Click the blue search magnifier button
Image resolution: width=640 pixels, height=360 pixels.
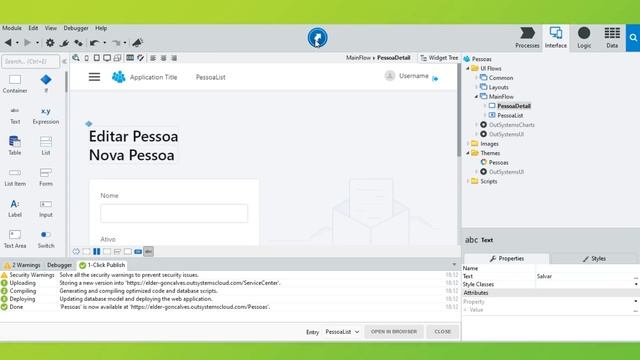point(633,38)
